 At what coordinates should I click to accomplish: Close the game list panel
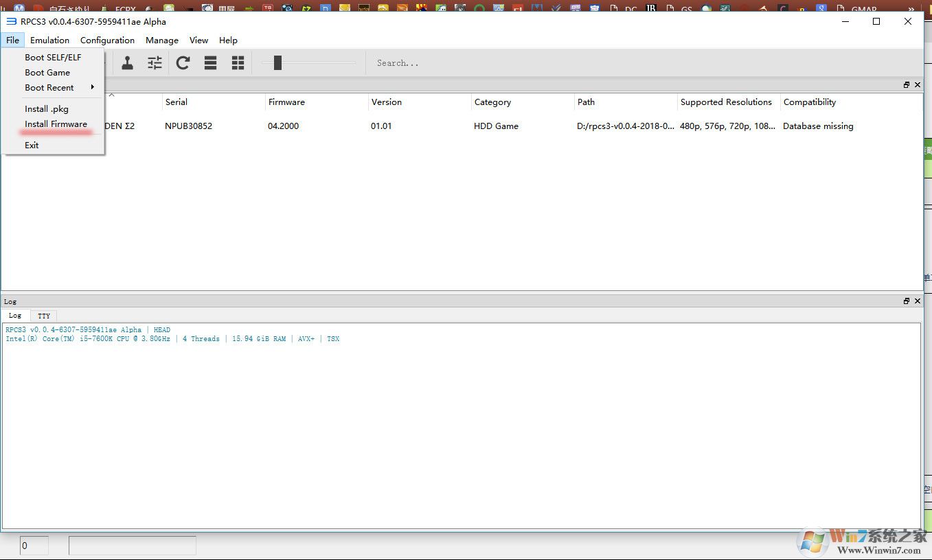[918, 85]
